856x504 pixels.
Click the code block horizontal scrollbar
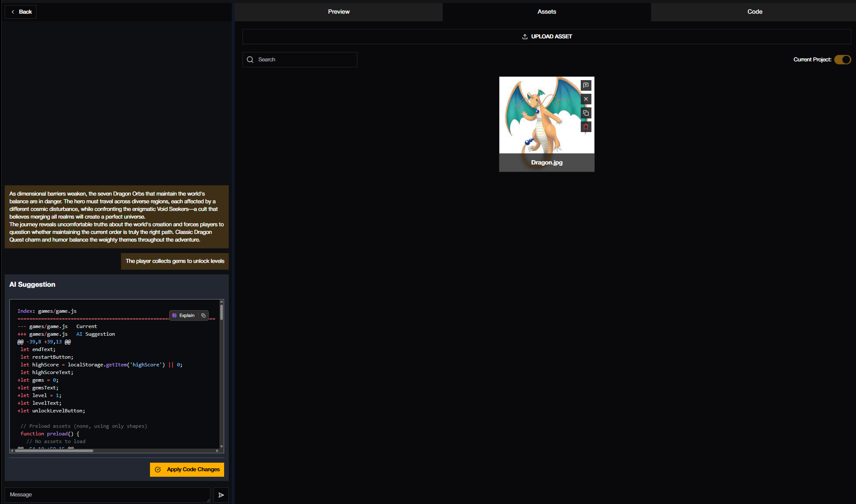click(54, 451)
